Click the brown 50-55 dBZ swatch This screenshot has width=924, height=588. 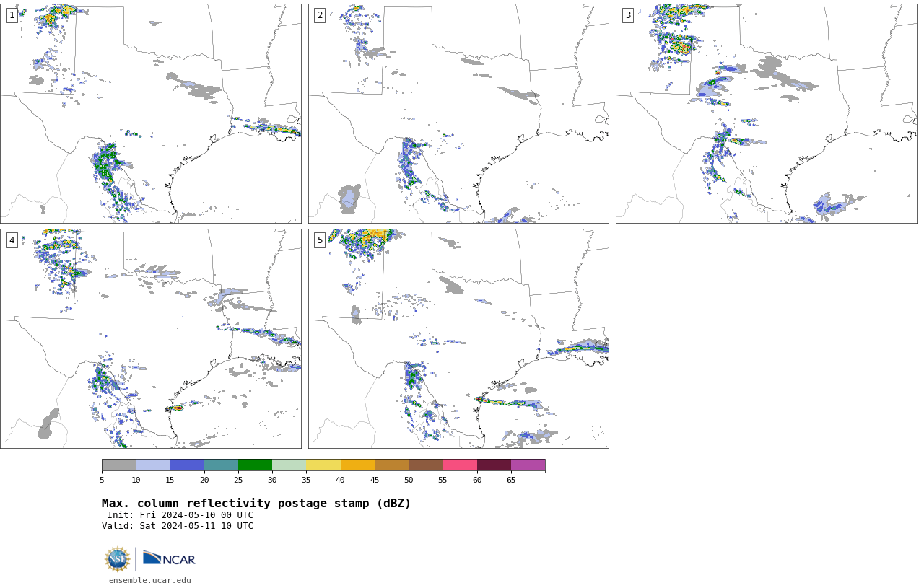pos(425,465)
